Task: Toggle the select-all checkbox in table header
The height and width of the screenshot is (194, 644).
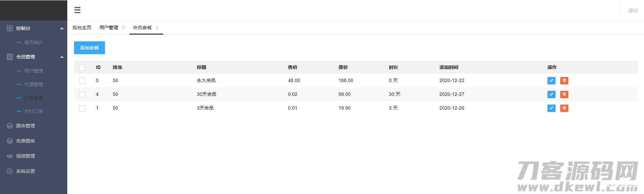Action: [x=82, y=68]
